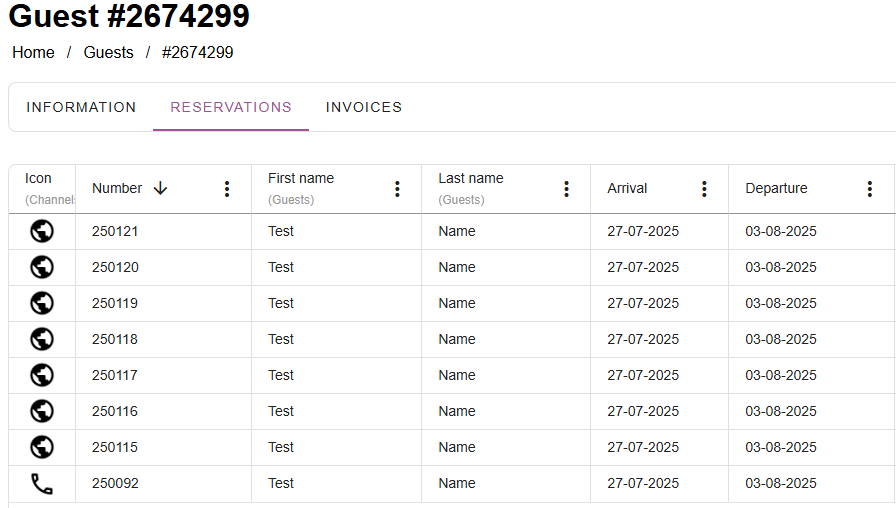
Task: Click phone channel icon for reservation 250092
Action: (x=42, y=484)
